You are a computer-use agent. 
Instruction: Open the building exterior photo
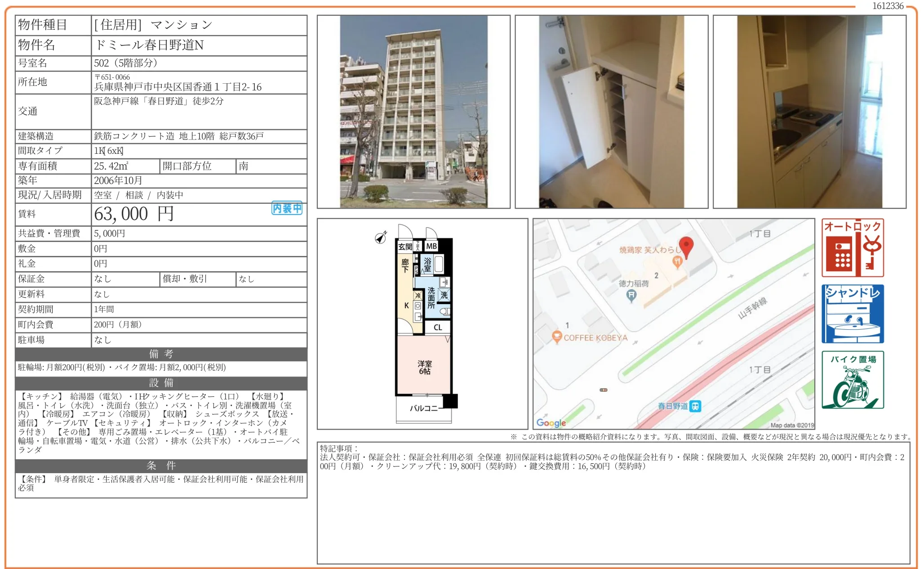413,112
